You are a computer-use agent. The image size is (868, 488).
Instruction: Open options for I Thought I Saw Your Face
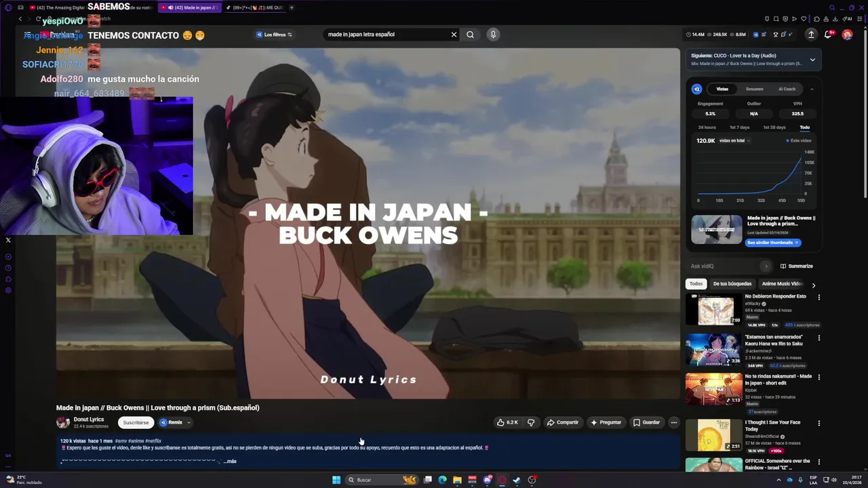point(818,423)
